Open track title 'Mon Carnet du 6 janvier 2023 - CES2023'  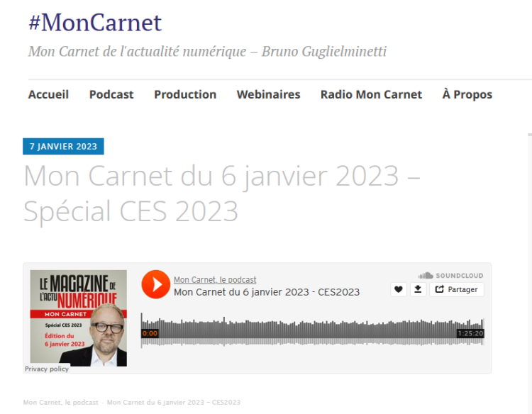tap(267, 292)
